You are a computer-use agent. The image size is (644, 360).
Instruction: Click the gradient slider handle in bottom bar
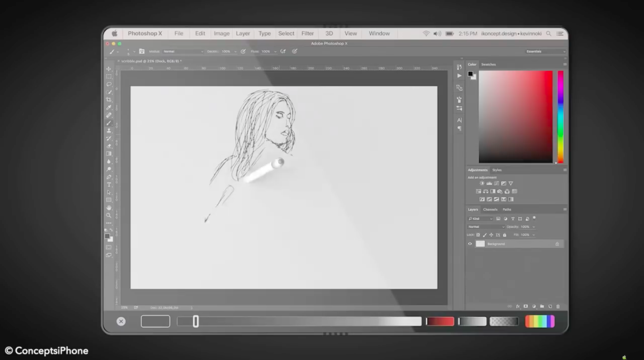(196, 321)
